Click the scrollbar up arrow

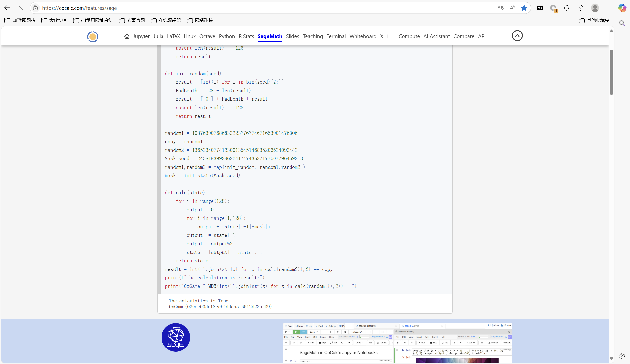[611, 31]
